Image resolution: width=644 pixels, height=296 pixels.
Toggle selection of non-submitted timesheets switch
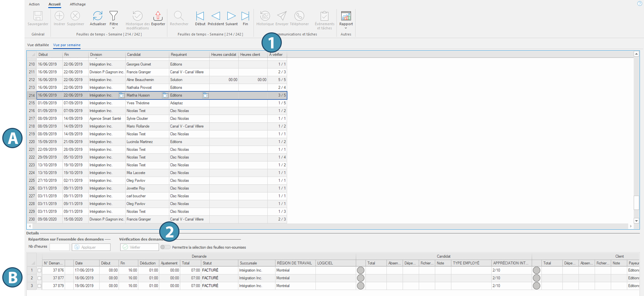coord(165,247)
